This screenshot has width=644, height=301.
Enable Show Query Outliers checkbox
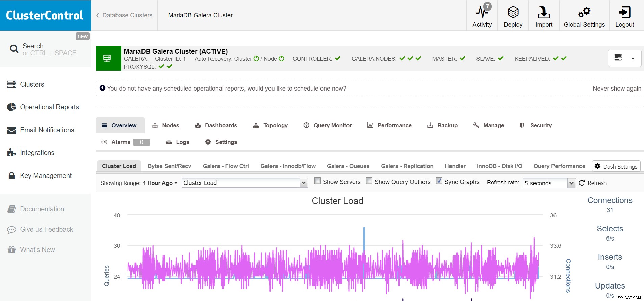pos(369,181)
